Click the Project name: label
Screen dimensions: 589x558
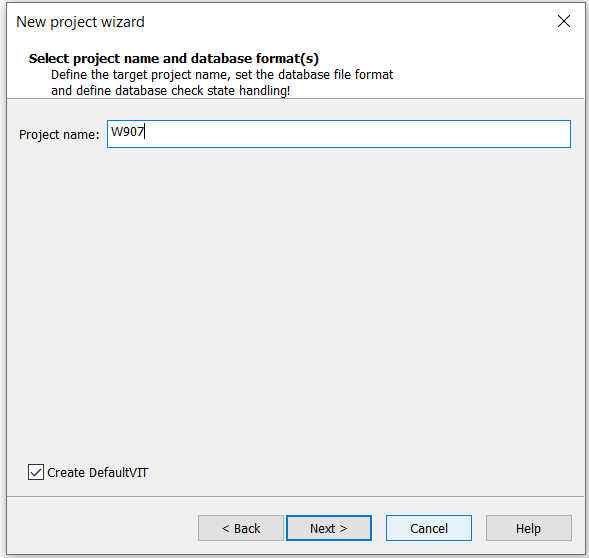[59, 135]
